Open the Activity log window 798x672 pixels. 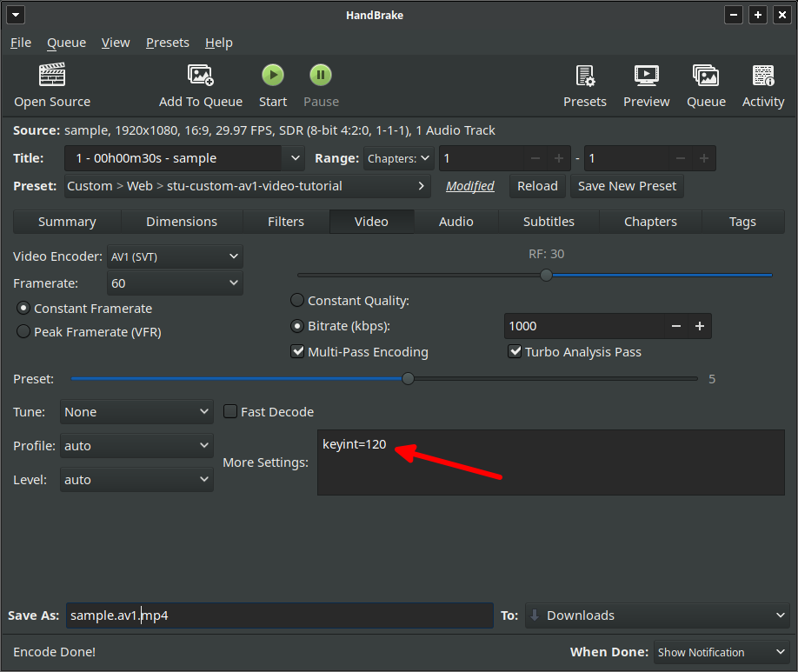click(762, 84)
